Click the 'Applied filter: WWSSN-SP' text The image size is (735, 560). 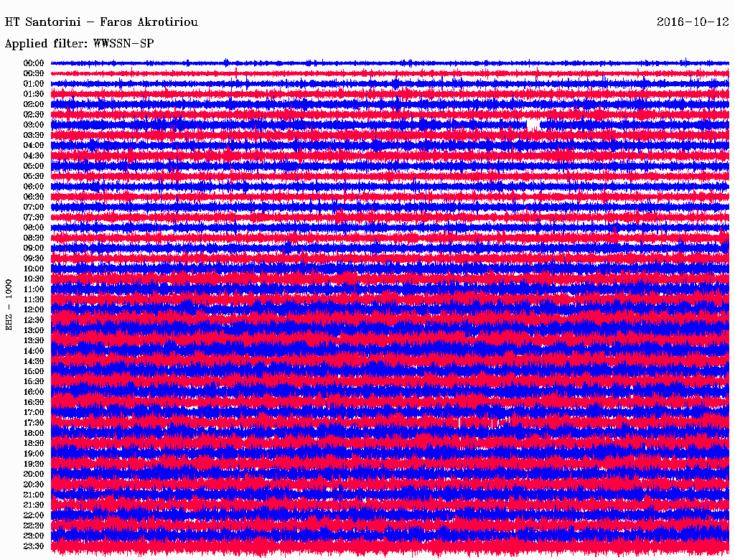pos(79,44)
